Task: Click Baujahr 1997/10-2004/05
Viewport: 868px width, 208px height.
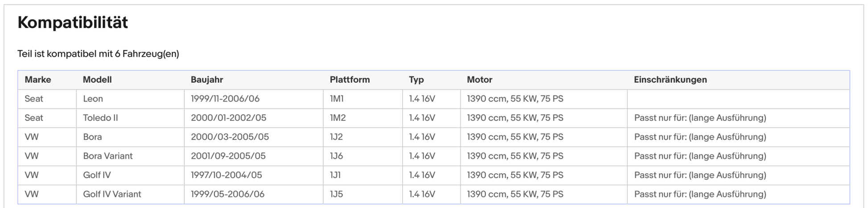Action: pos(227,175)
